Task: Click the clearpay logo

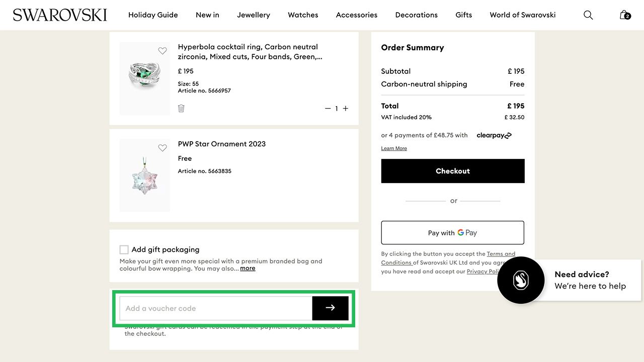Action: click(x=494, y=135)
